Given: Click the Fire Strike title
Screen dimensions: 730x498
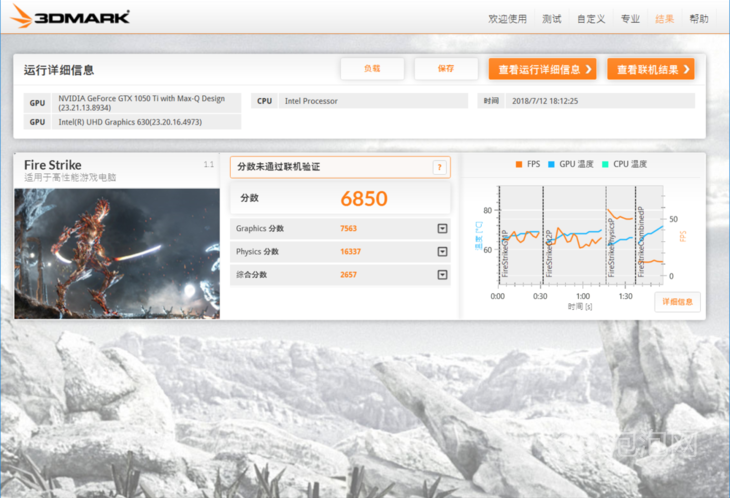Looking at the screenshot, I should tap(53, 165).
